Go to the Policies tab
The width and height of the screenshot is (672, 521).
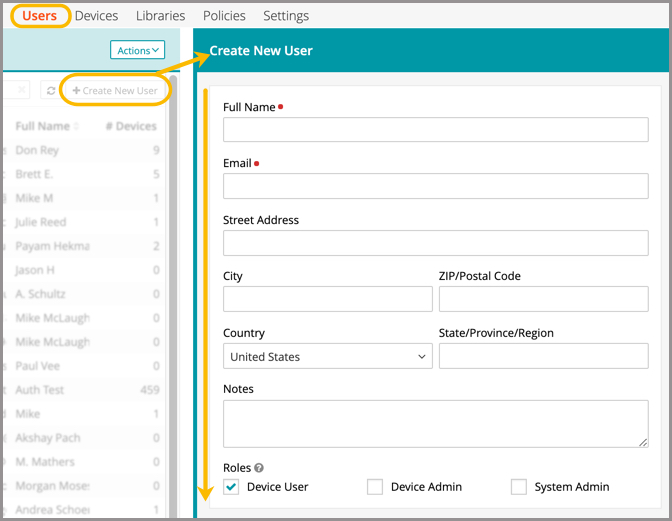point(224,16)
